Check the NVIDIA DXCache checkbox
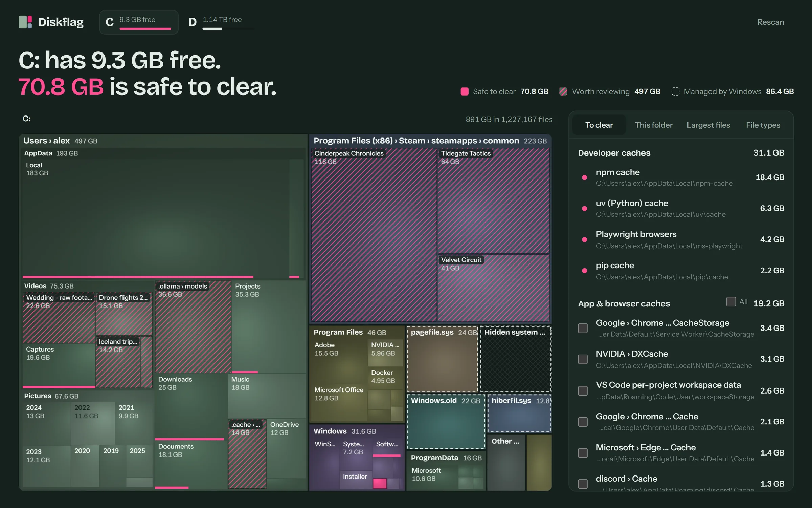Image resolution: width=812 pixels, height=508 pixels. pyautogui.click(x=583, y=359)
